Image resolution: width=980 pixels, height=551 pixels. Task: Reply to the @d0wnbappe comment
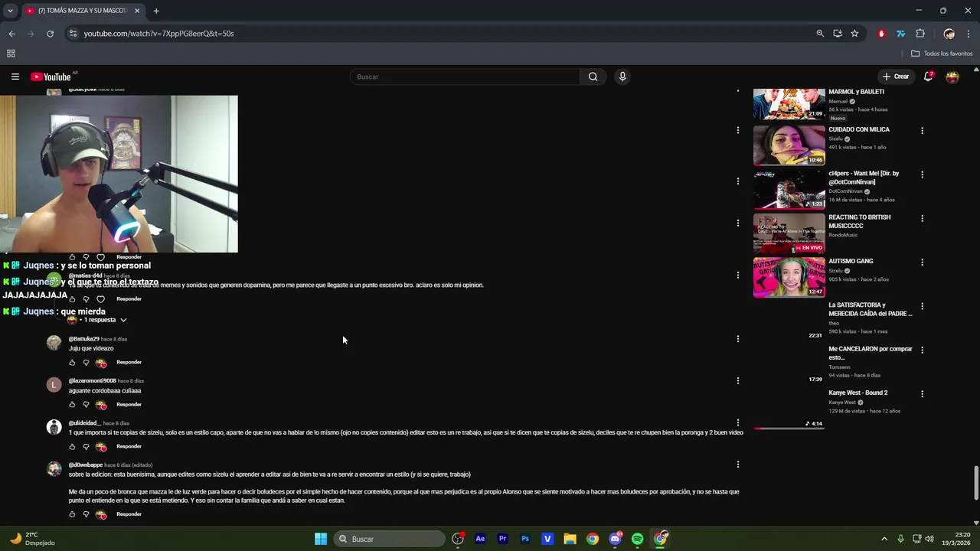pos(129,514)
